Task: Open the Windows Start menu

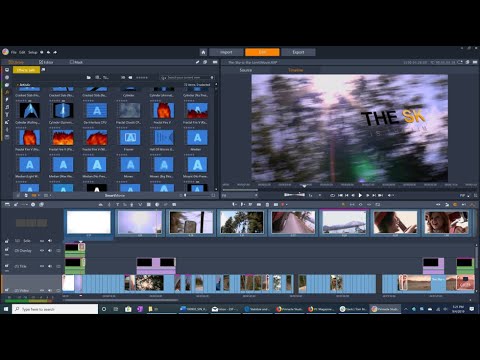Action: click(6, 309)
